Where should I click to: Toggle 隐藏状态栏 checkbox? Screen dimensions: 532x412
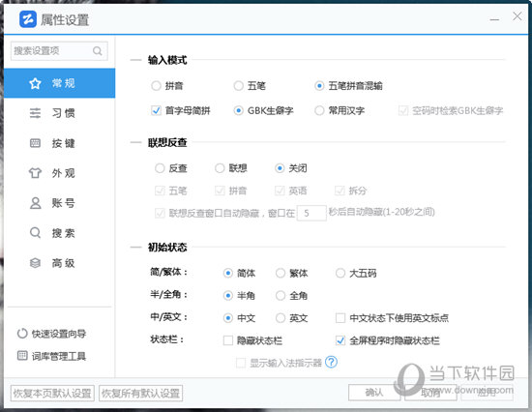(x=228, y=340)
